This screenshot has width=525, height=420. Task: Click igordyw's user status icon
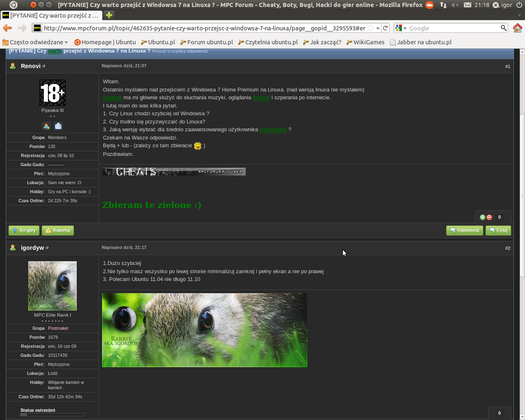coord(13,248)
